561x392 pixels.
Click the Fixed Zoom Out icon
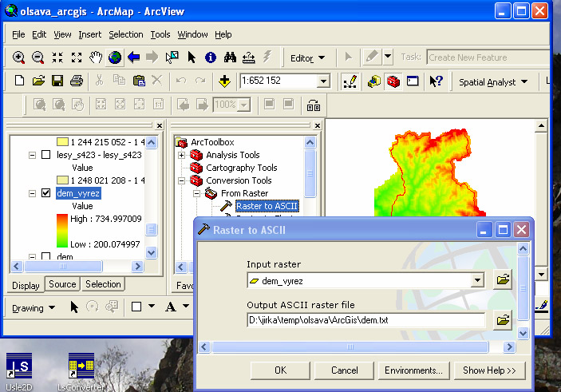[77, 57]
